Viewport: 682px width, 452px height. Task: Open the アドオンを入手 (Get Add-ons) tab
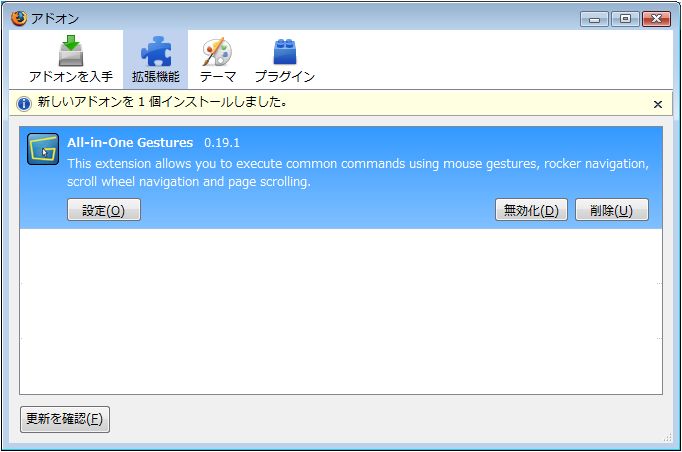tap(71, 59)
